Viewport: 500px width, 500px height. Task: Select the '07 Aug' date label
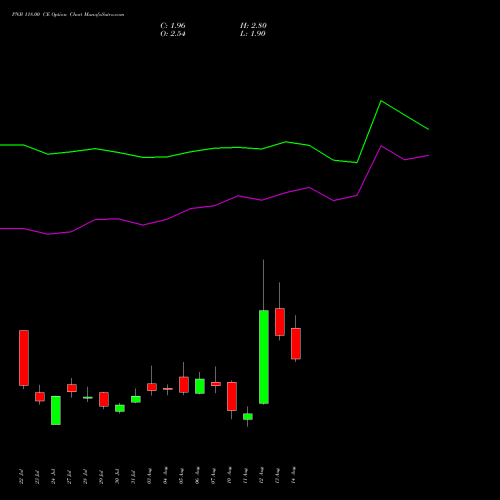[x=214, y=476]
